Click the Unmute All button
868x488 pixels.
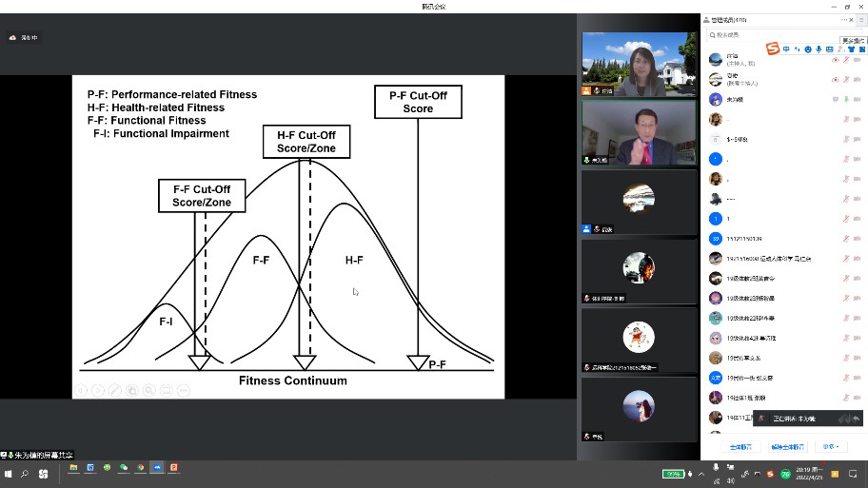(x=787, y=446)
